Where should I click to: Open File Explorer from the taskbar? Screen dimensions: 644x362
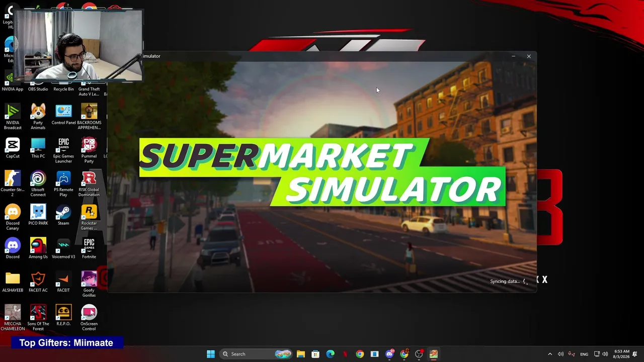point(300,354)
